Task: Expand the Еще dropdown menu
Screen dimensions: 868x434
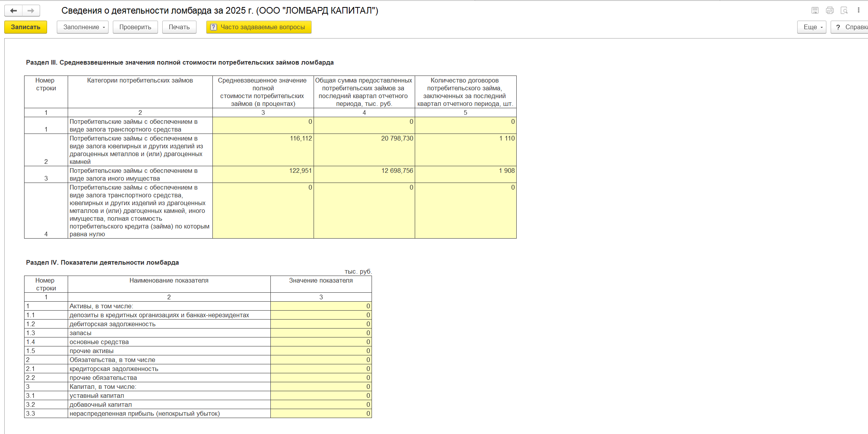Action: pyautogui.click(x=811, y=27)
